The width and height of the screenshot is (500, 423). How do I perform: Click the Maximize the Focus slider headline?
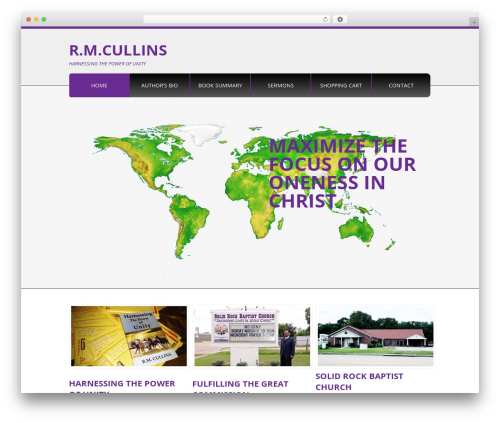(342, 173)
